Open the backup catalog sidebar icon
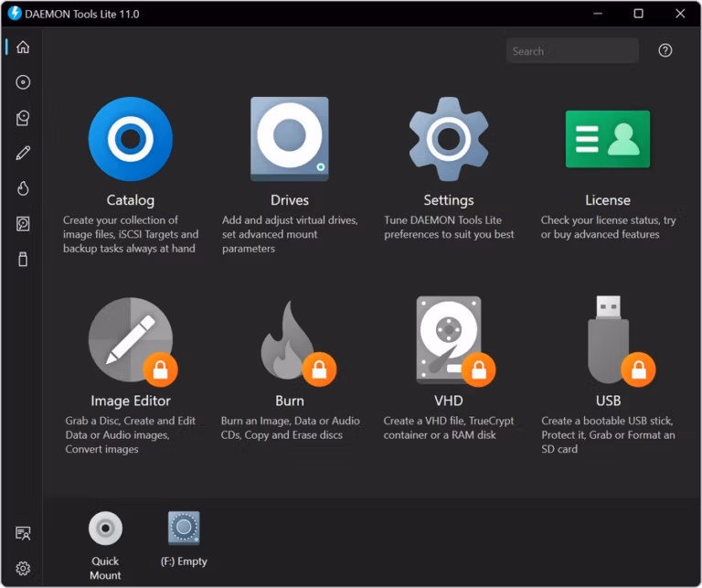Image resolution: width=702 pixels, height=588 pixels. (23, 118)
